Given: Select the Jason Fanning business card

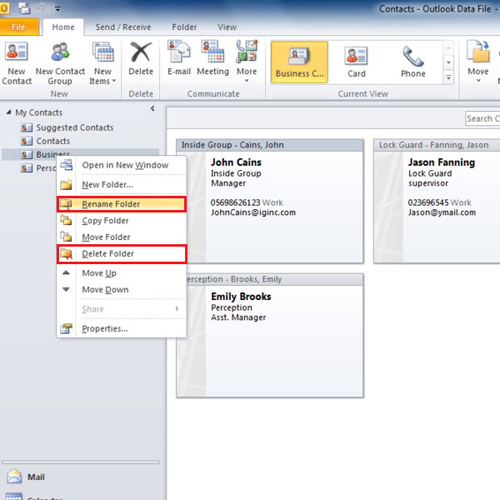Looking at the screenshot, I should 437,201.
